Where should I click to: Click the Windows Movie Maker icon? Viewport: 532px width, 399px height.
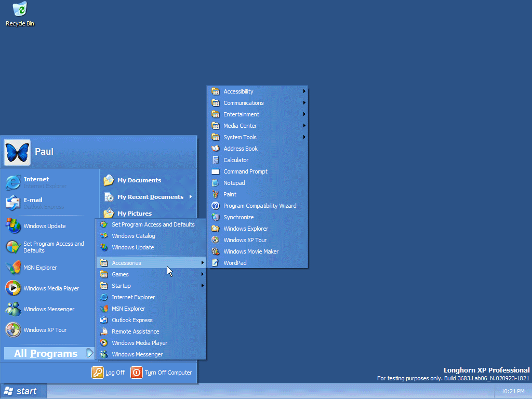[x=216, y=251]
